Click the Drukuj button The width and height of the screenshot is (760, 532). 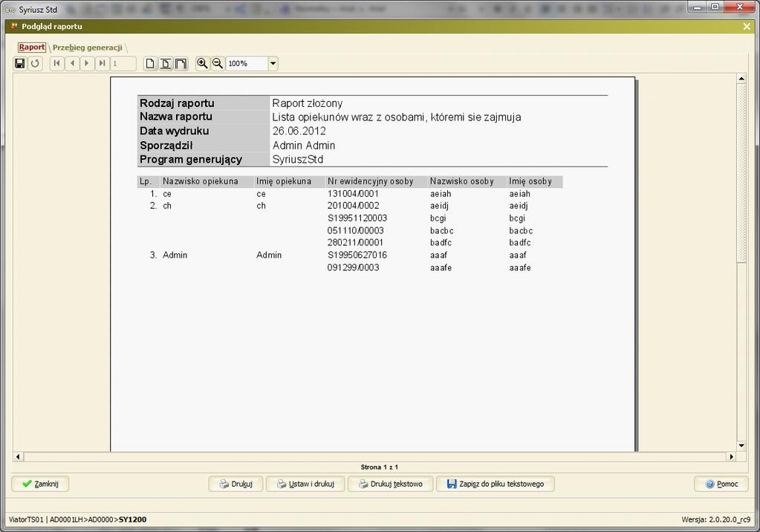(x=236, y=484)
